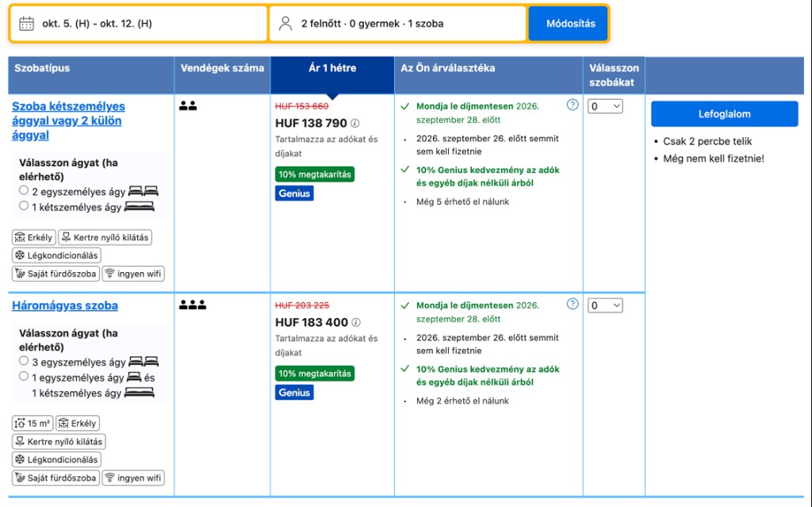This screenshot has width=812, height=507.
Task: Click Válasszon szobákat column header
Action: tap(614, 75)
